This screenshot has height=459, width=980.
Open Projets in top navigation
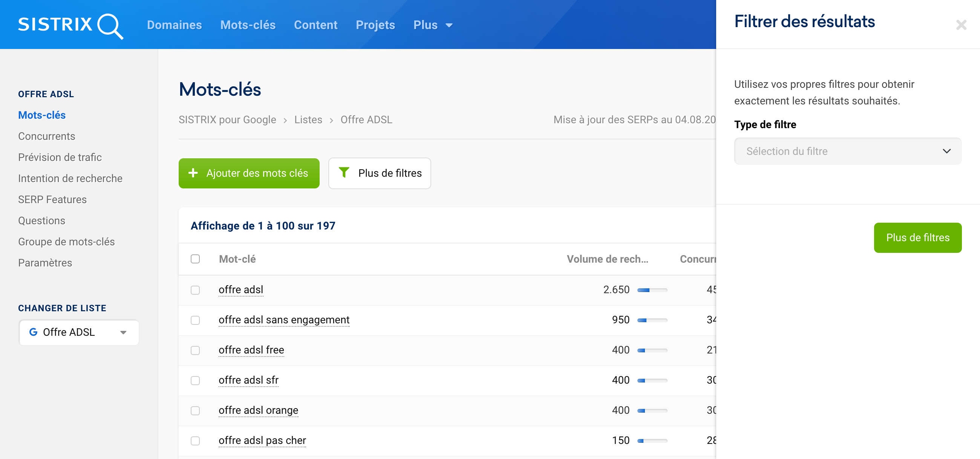click(375, 25)
